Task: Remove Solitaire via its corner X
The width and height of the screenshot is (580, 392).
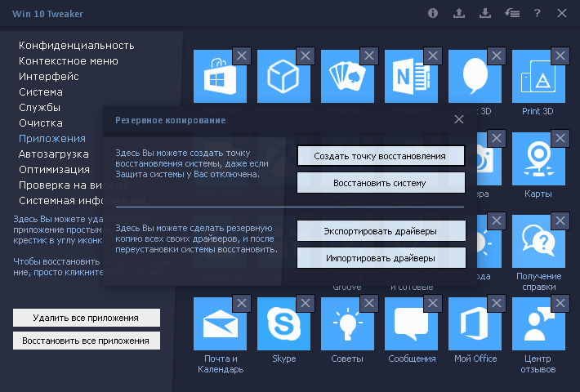Action: tap(369, 56)
